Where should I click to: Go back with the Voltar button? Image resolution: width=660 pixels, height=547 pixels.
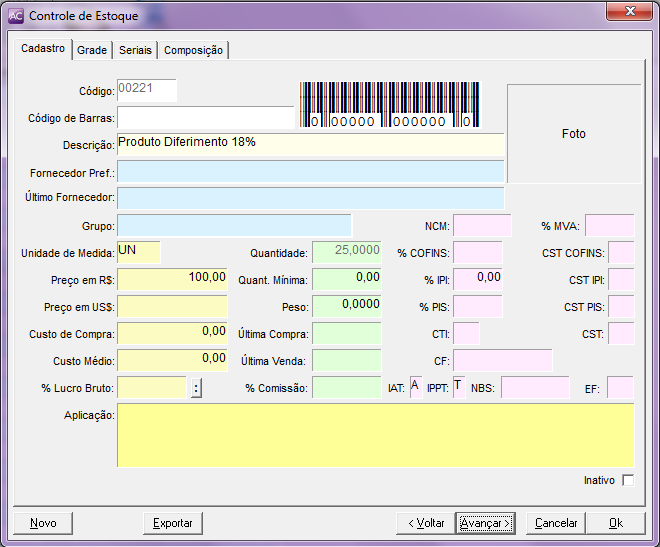point(425,523)
